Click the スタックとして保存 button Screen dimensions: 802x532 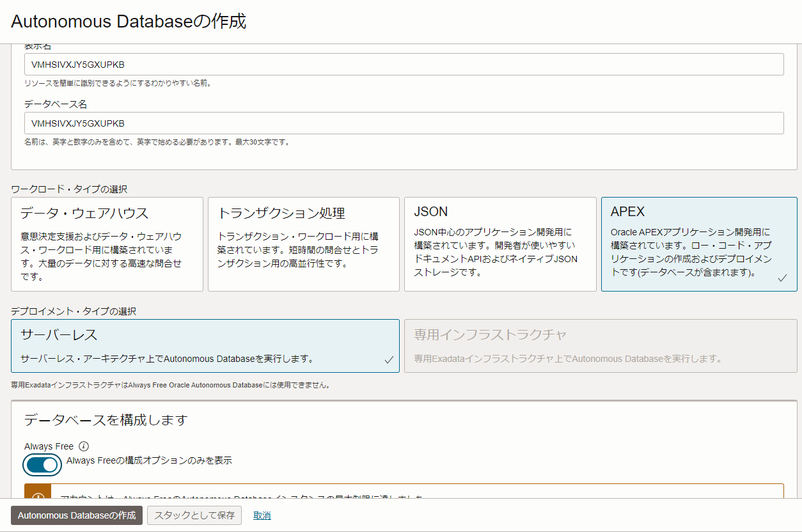(194, 515)
